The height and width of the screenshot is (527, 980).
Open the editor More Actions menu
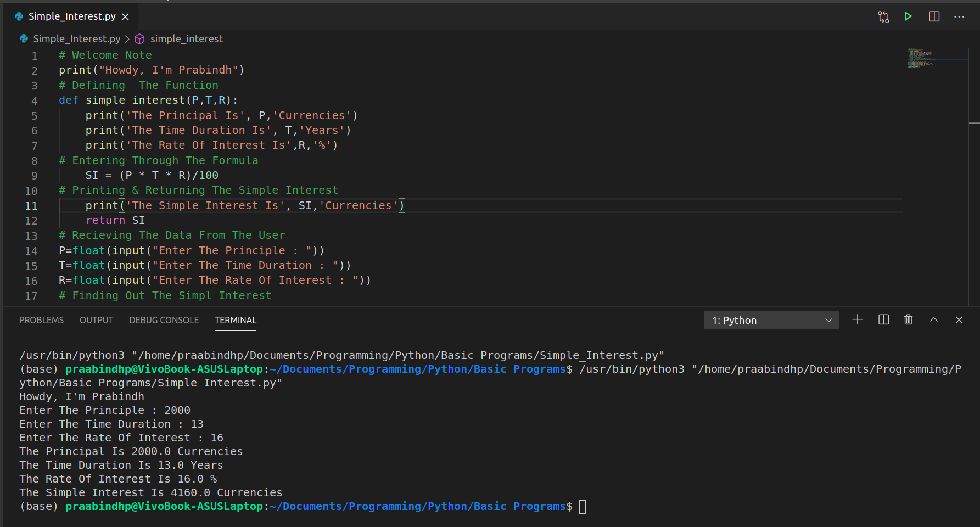pyautogui.click(x=959, y=17)
